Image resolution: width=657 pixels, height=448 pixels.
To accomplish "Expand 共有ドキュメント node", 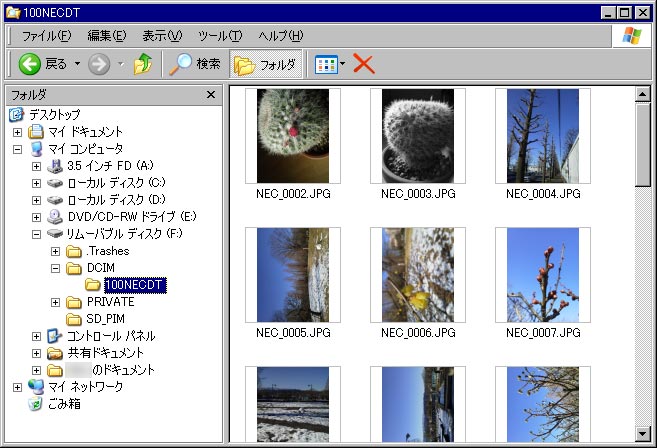I will pyautogui.click(x=36, y=353).
